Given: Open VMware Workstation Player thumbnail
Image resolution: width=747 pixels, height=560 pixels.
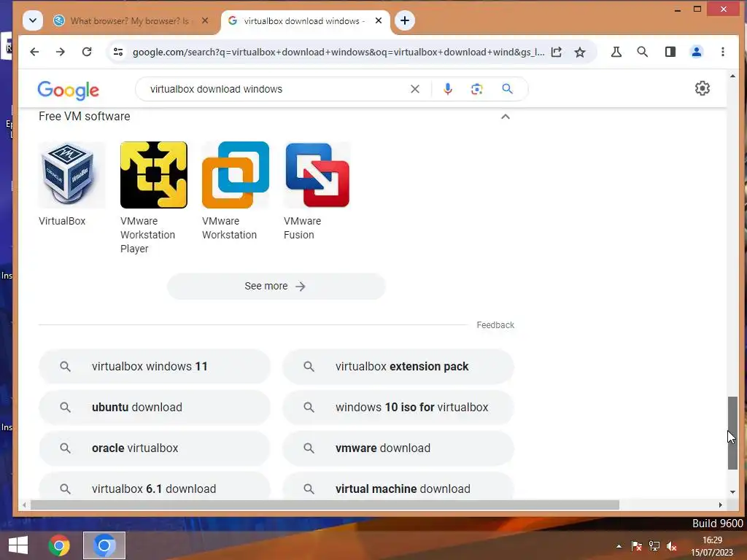Looking at the screenshot, I should click(154, 175).
